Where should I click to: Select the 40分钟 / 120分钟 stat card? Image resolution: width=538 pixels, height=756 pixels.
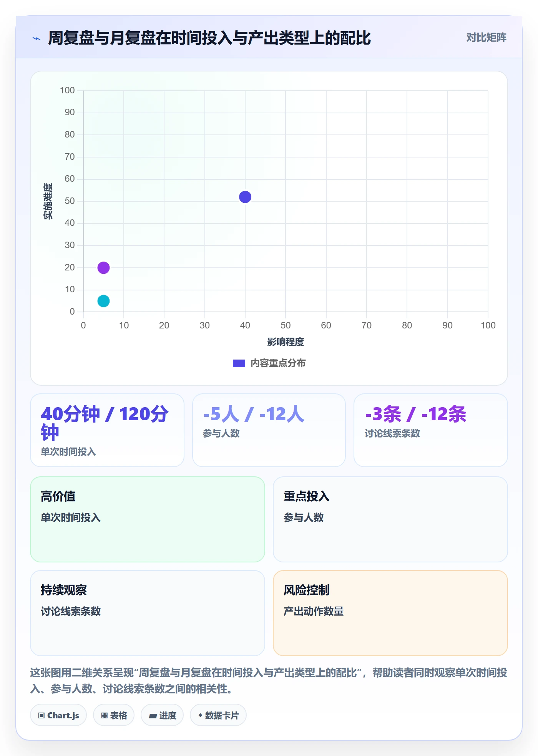click(x=107, y=430)
